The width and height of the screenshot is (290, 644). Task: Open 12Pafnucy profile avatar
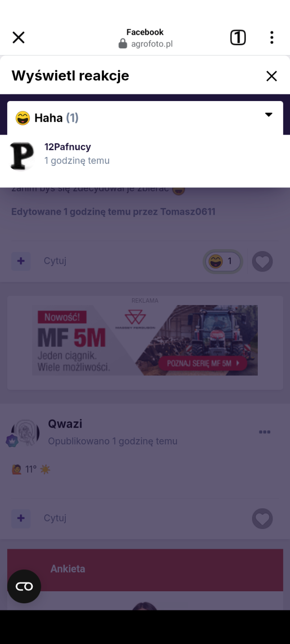[x=22, y=156]
